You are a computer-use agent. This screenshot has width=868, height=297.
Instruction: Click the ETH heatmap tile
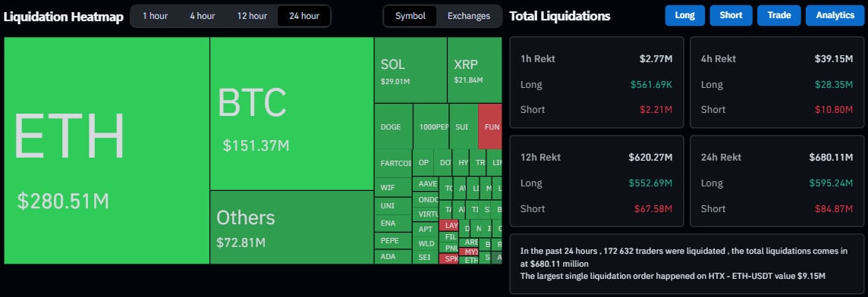[x=107, y=151]
